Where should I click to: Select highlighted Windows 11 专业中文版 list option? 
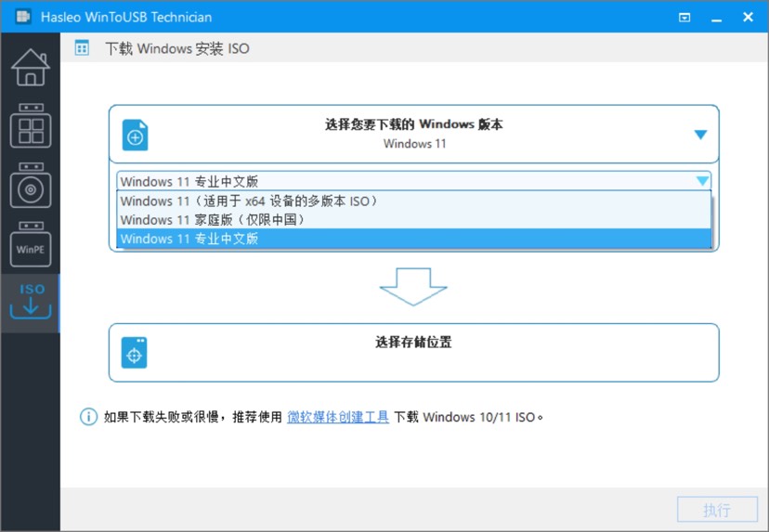coord(414,239)
